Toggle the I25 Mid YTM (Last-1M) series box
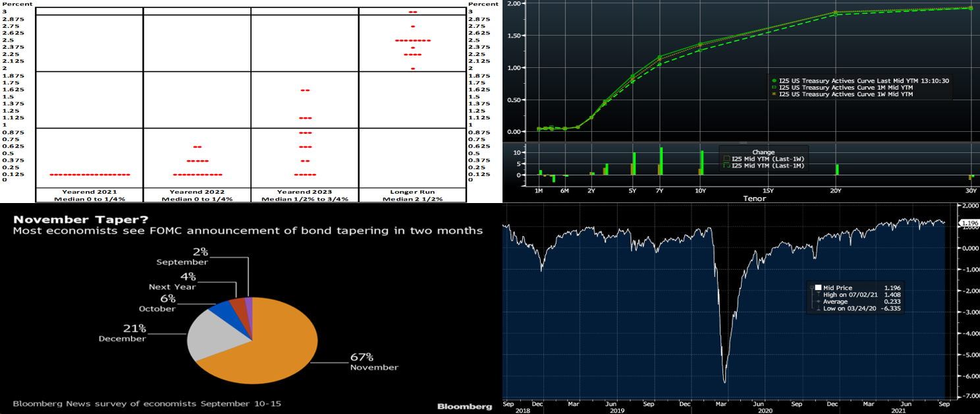This screenshot has height=414, width=980. [x=727, y=165]
